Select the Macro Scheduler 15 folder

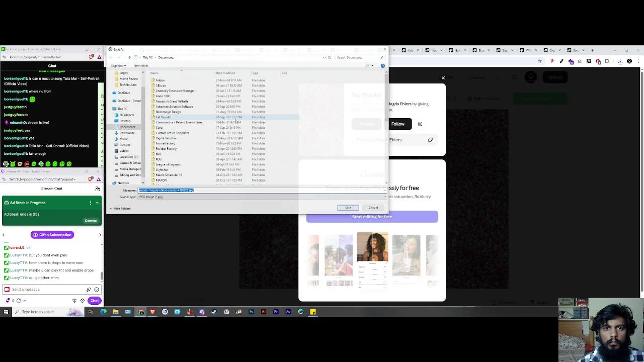(168, 175)
